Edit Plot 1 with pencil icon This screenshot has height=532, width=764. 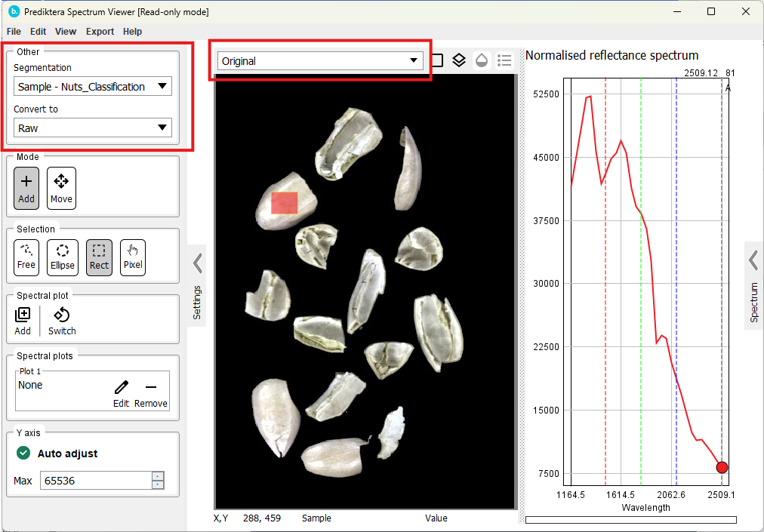click(121, 392)
